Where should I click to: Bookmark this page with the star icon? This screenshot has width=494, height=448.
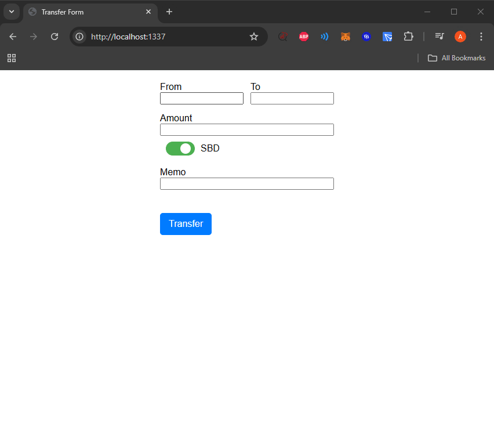point(254,37)
